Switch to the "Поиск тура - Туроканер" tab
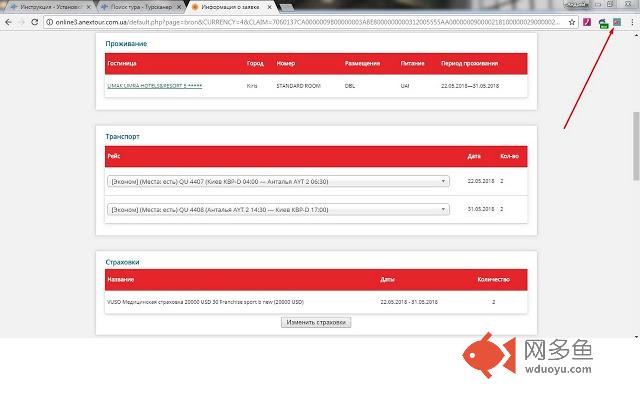The image size is (640, 400). point(141,7)
